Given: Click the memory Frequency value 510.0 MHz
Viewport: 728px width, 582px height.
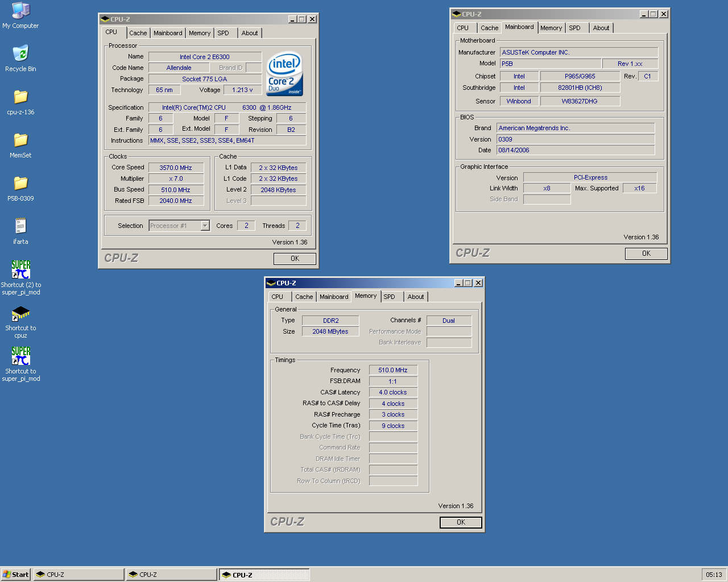Looking at the screenshot, I should 393,370.
